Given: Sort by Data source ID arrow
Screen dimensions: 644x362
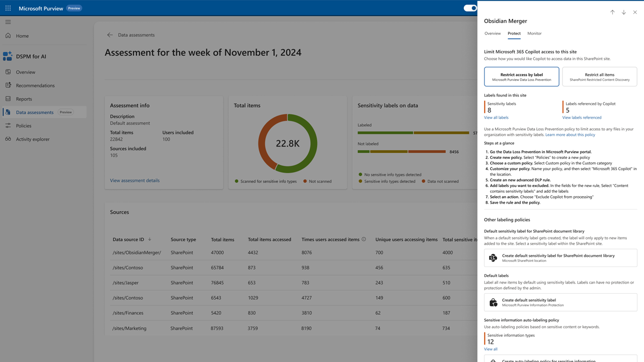Looking at the screenshot, I should (149, 239).
